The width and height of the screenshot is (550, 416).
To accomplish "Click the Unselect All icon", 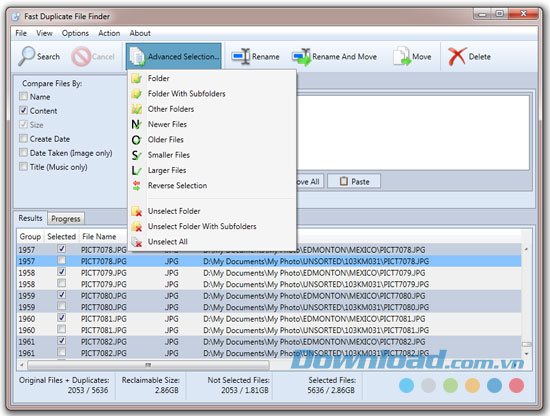I will tap(136, 242).
